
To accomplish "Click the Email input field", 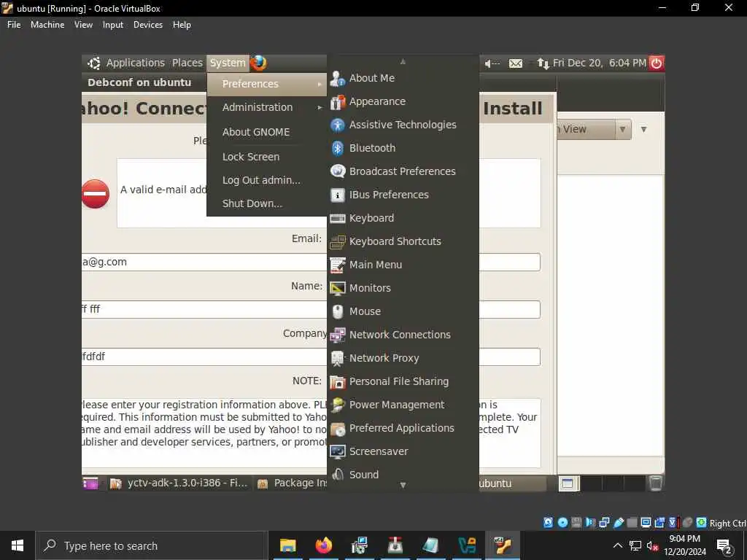I will coord(311,262).
